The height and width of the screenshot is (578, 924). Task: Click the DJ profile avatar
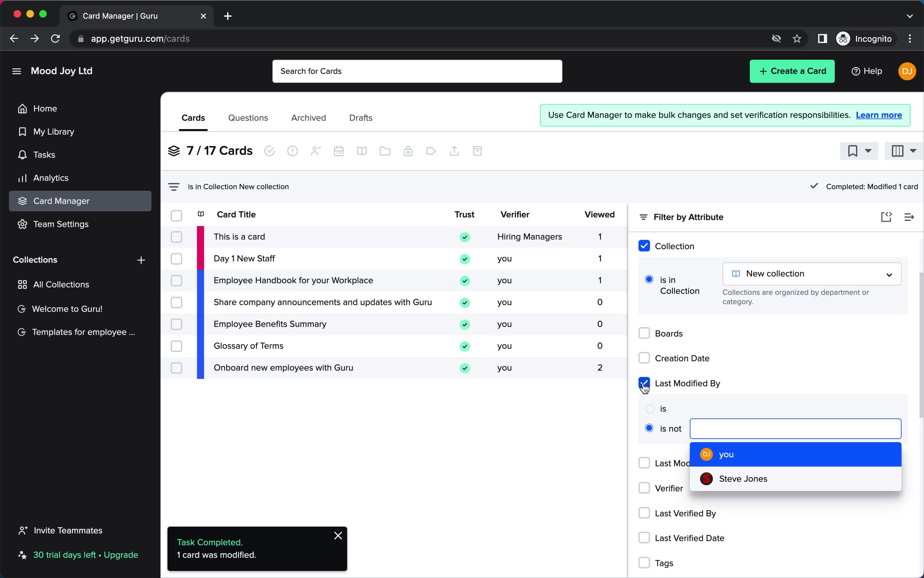coord(907,71)
